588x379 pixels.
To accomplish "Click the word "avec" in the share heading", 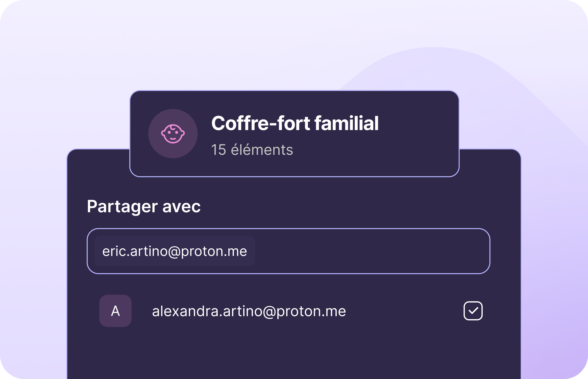I will click(181, 206).
